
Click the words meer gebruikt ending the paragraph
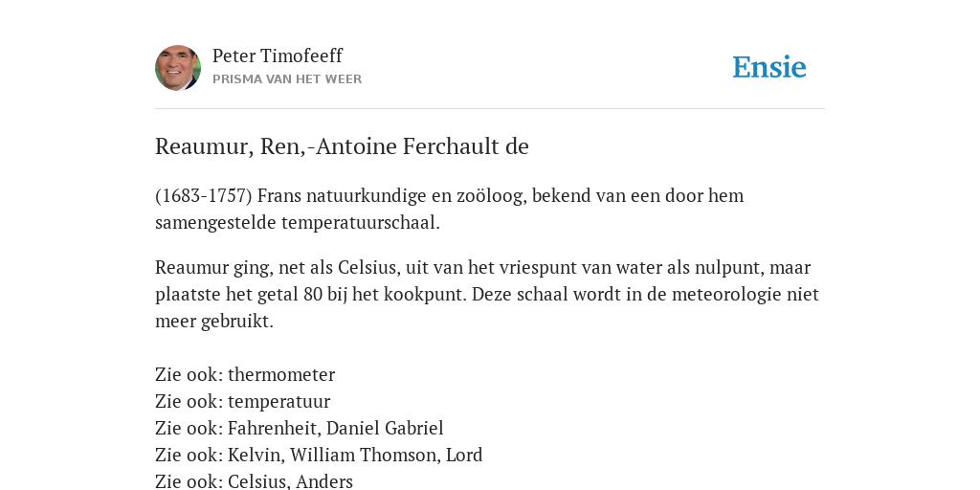pos(214,322)
